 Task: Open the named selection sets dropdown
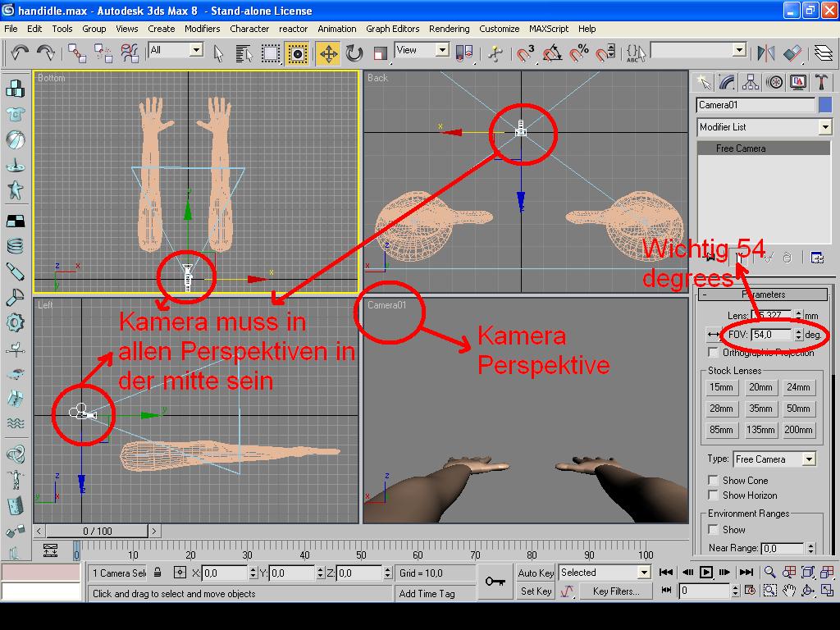(x=739, y=50)
